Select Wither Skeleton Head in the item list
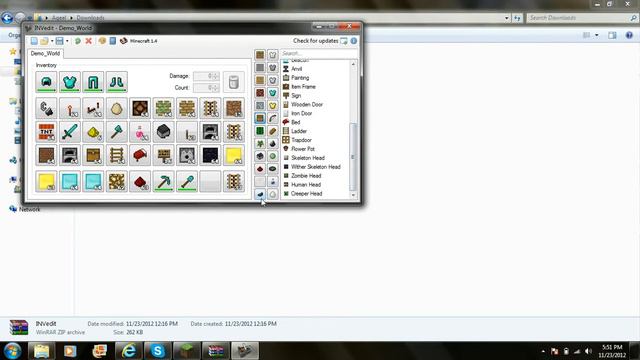The width and height of the screenshot is (640, 360). [x=316, y=167]
